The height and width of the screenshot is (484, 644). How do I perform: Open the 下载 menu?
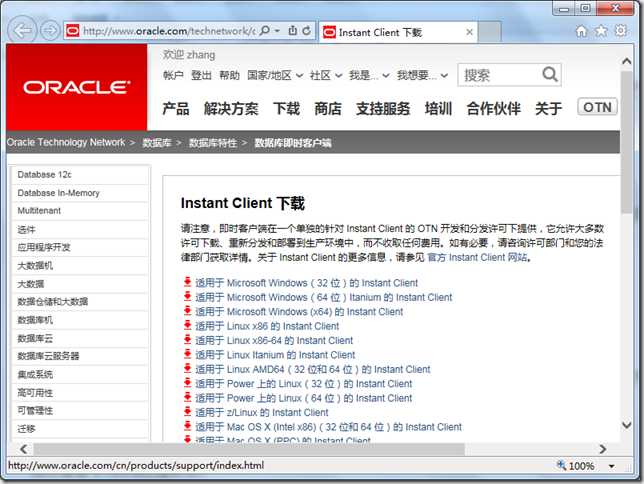[x=286, y=108]
